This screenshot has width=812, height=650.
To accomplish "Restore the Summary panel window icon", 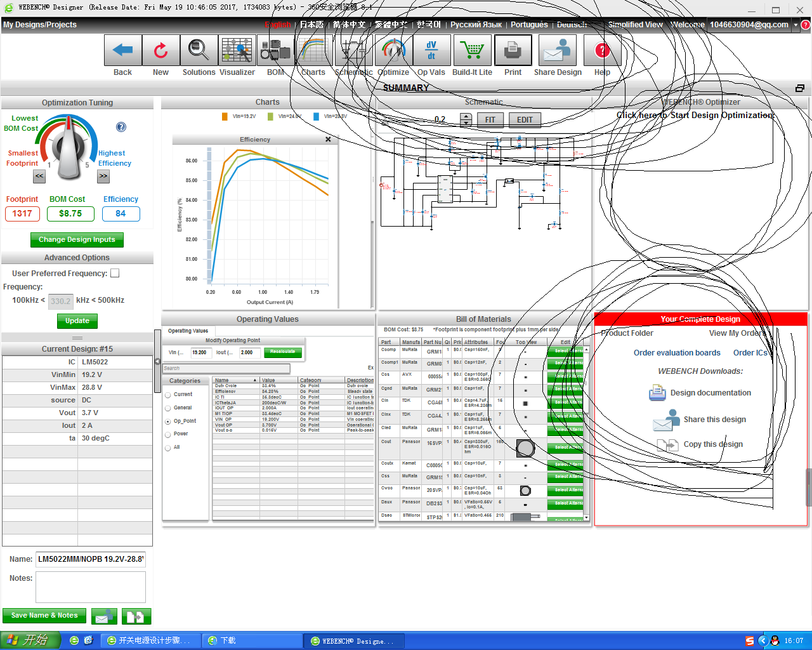I will (x=800, y=88).
